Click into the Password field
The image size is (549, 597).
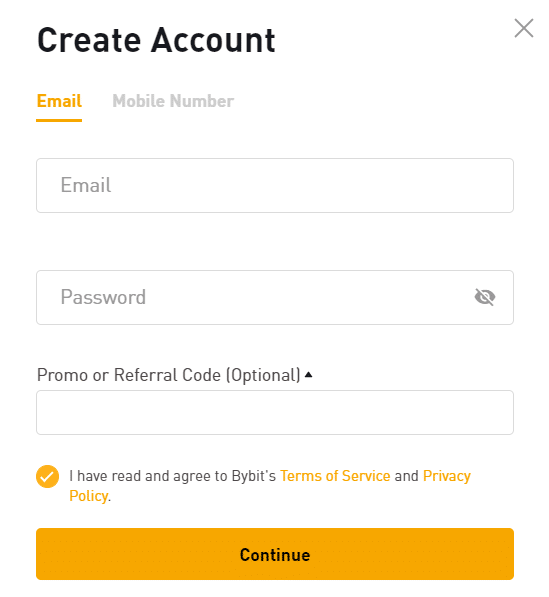coord(275,297)
